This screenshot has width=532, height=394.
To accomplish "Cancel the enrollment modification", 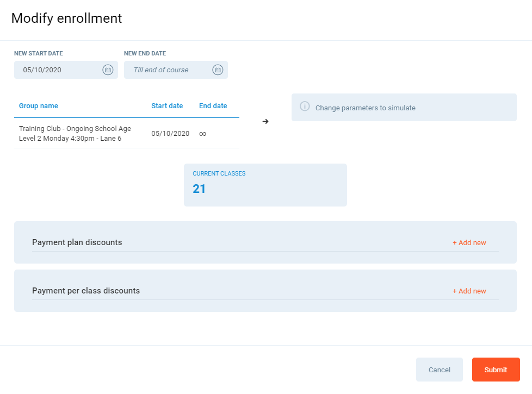I will click(x=439, y=370).
